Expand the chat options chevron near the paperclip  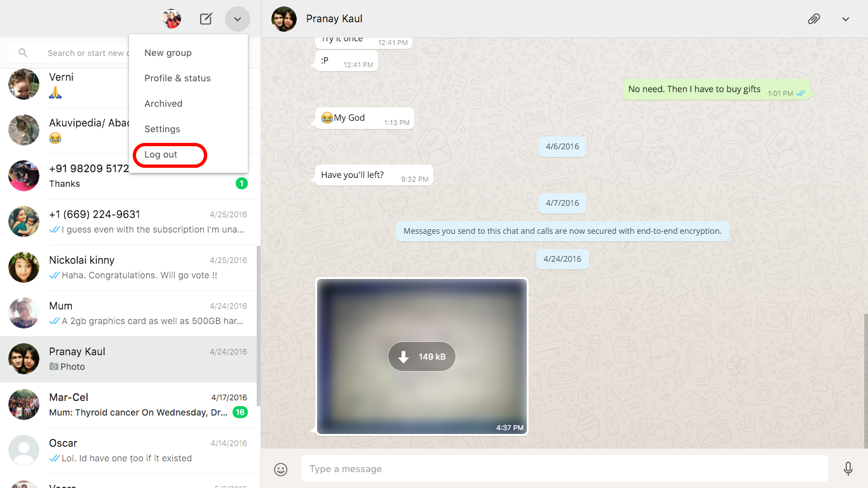pos(846,19)
